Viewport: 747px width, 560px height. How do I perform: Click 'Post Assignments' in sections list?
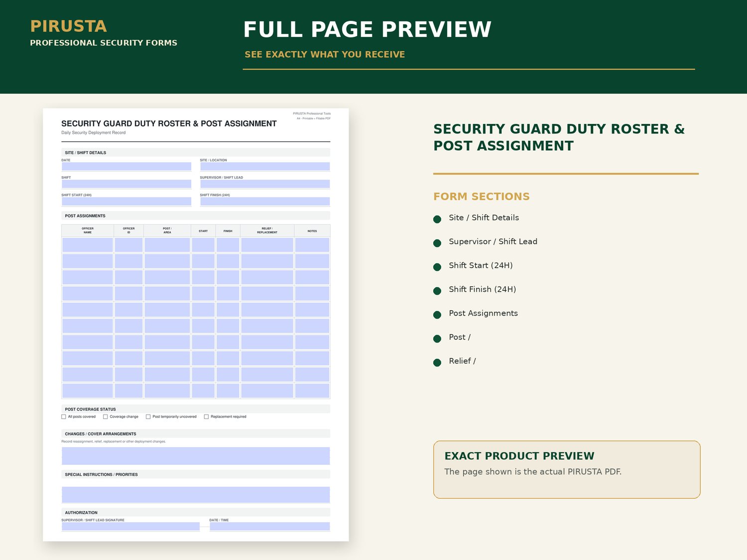[483, 313]
